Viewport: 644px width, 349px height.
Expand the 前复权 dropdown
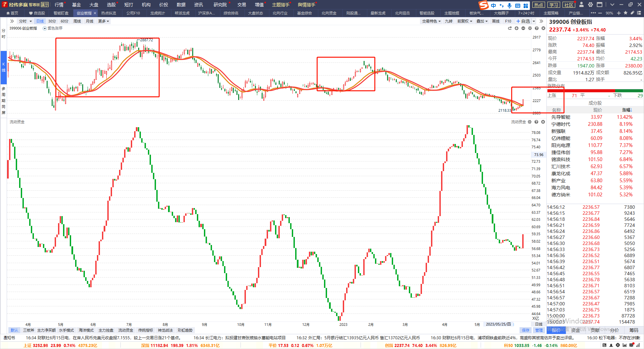pyautogui.click(x=465, y=21)
